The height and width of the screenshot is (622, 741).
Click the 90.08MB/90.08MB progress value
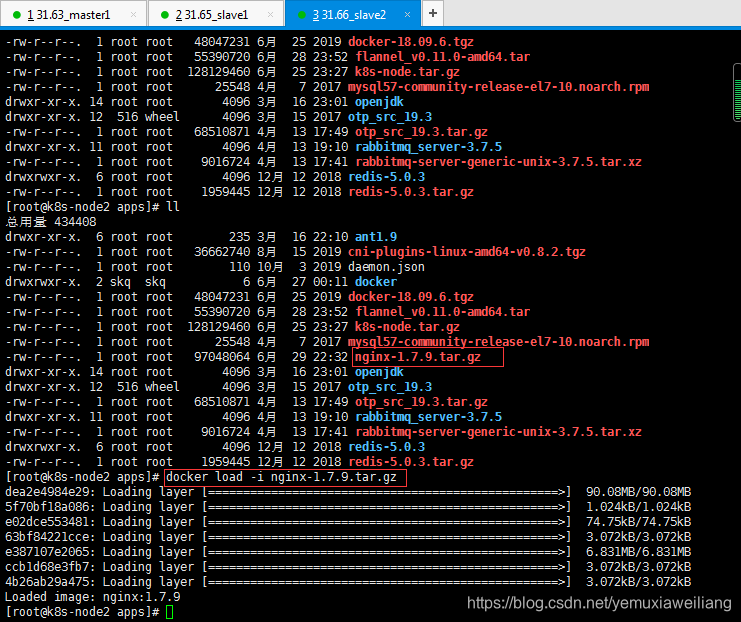pyautogui.click(x=638, y=492)
